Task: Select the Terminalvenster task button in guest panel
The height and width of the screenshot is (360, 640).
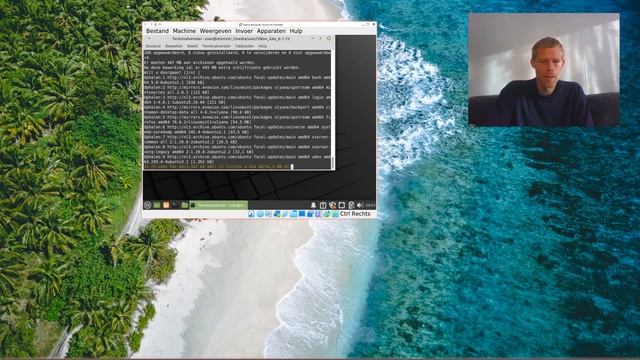Action: 219,205
